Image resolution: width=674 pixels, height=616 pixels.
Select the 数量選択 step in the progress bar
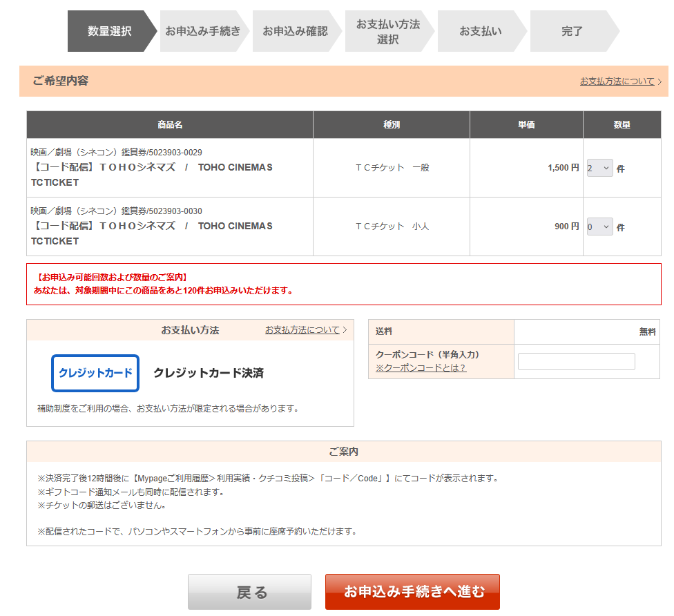pyautogui.click(x=109, y=31)
